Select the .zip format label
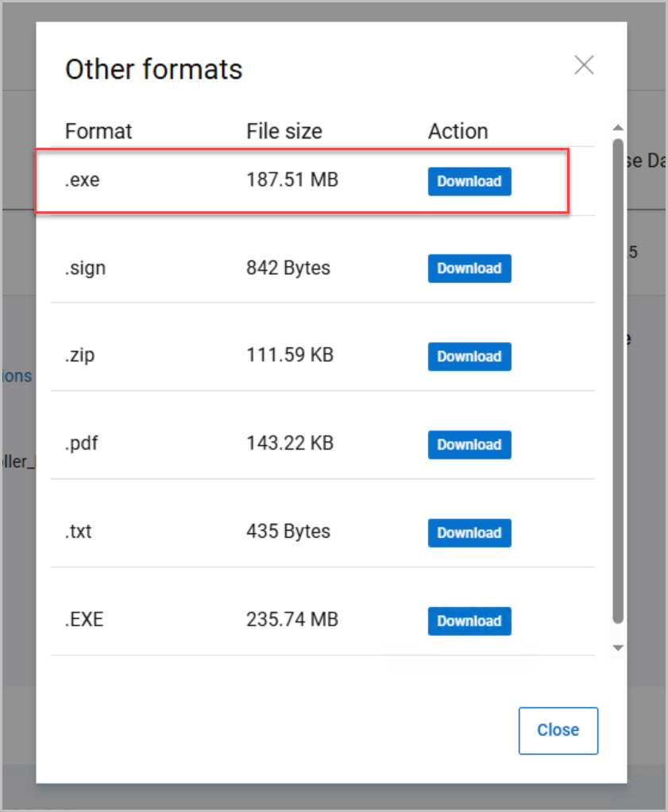Image resolution: width=668 pixels, height=812 pixels. [79, 356]
